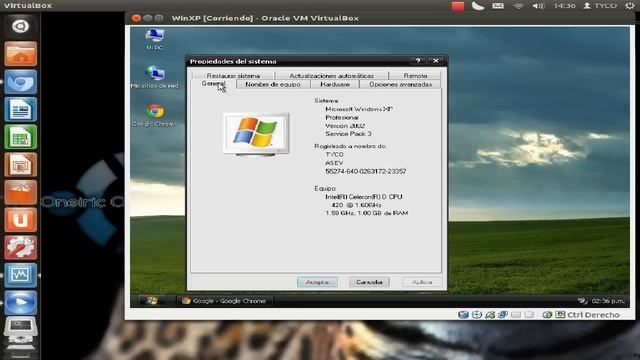This screenshot has height=360, width=640.
Task: Click the Intel Celeron D CPU text line
Action: [364, 197]
